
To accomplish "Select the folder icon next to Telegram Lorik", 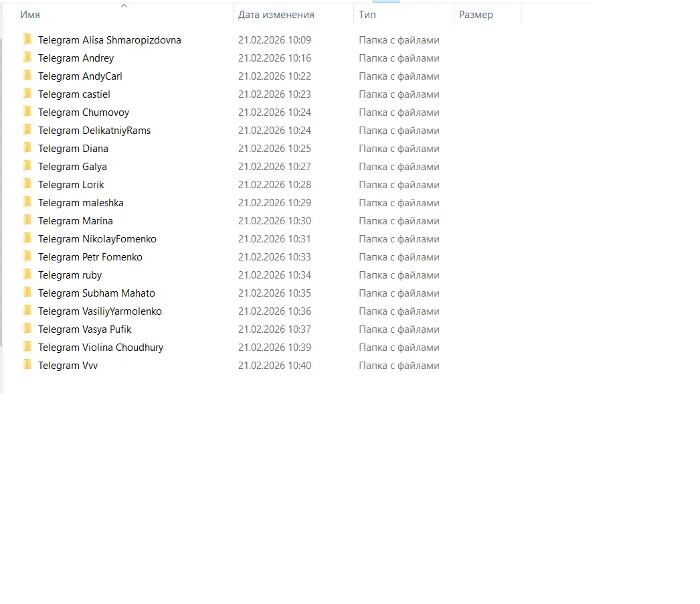I will pos(27,184).
